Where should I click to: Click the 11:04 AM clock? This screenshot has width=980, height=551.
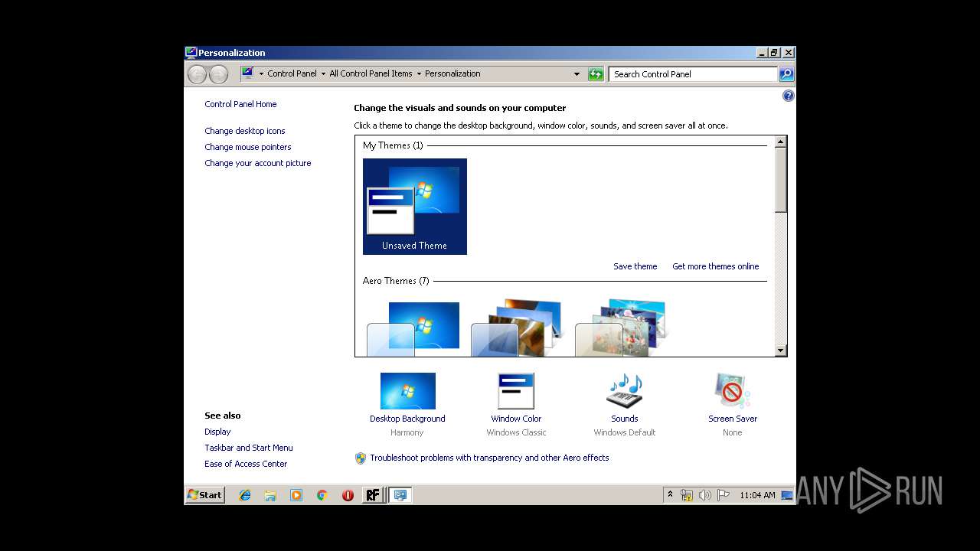coord(757,495)
